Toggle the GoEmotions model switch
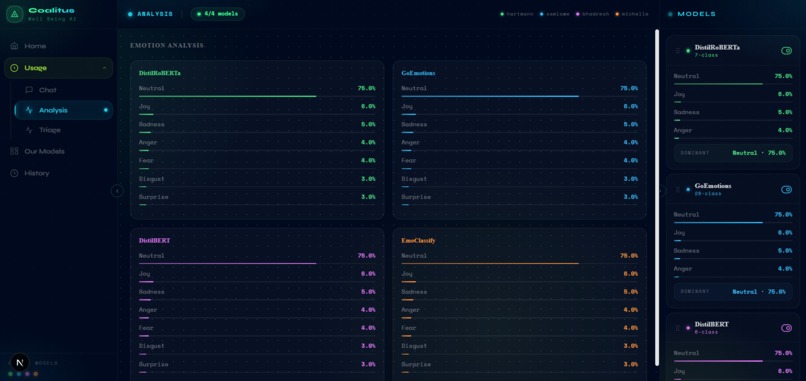 [x=786, y=189]
